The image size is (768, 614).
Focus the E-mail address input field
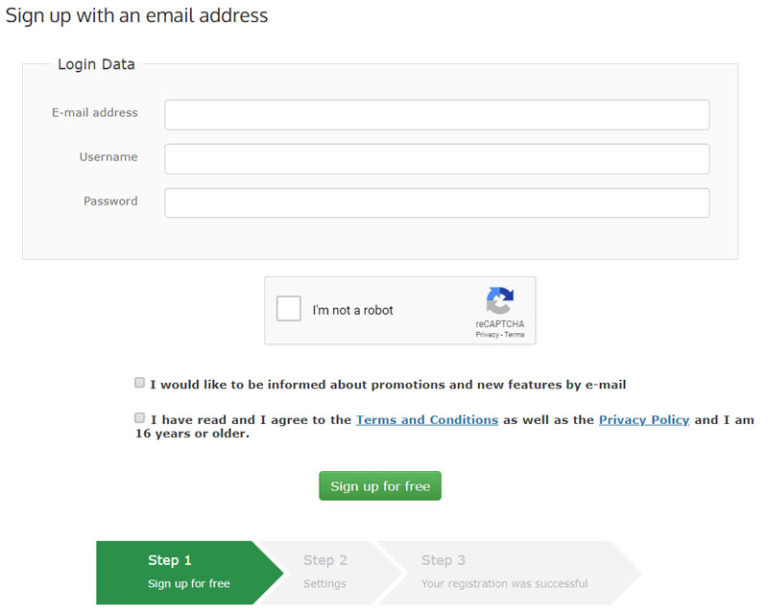click(x=437, y=115)
